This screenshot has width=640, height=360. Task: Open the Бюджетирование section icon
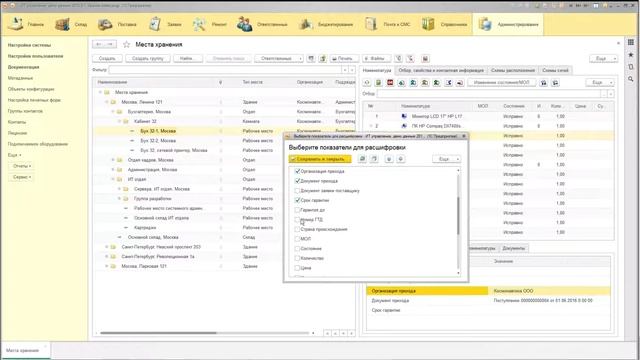(x=305, y=24)
